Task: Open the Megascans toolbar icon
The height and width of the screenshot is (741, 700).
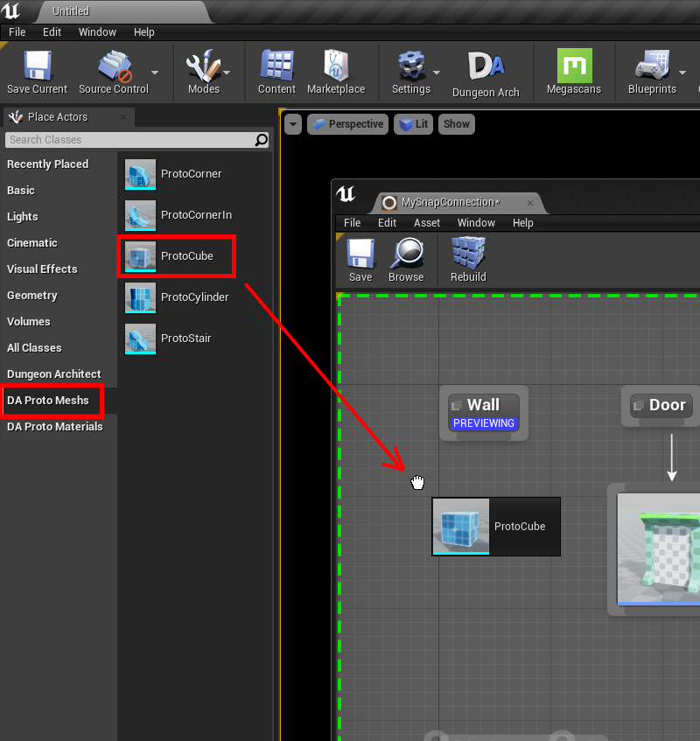Action: click(x=574, y=66)
